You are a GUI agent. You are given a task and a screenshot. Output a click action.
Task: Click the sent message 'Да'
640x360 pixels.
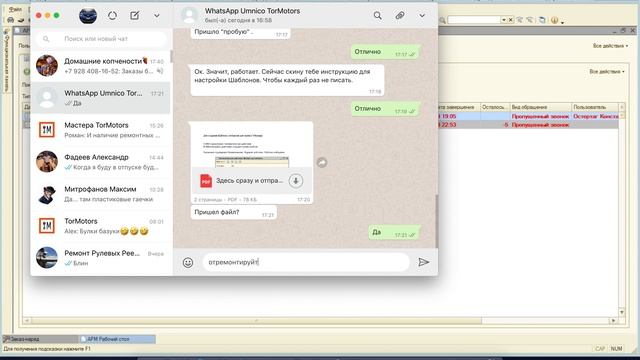coord(394,232)
